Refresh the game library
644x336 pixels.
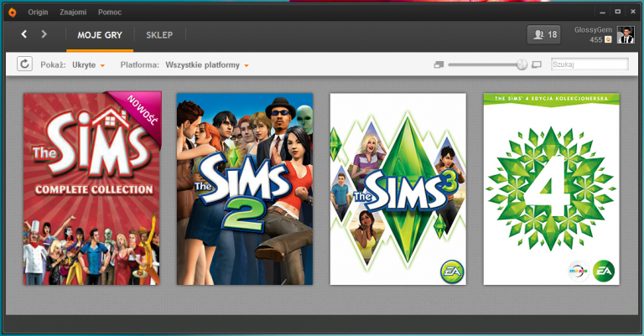pyautogui.click(x=24, y=64)
